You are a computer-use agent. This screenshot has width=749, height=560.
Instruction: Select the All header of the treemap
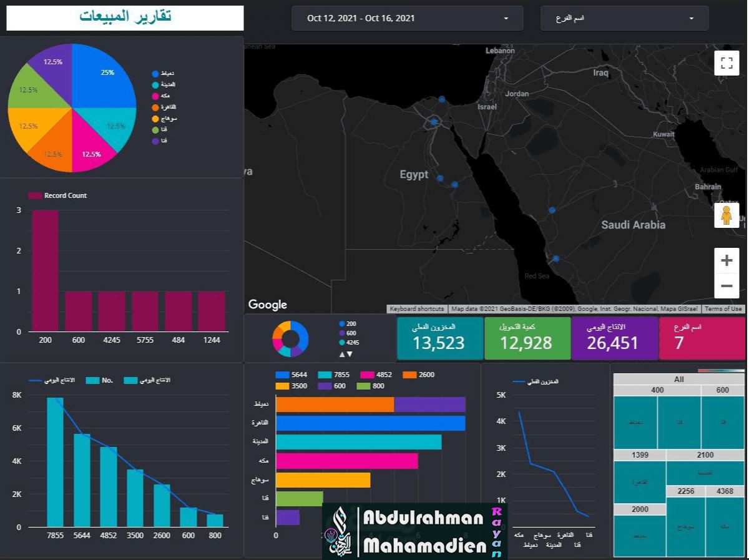point(678,379)
